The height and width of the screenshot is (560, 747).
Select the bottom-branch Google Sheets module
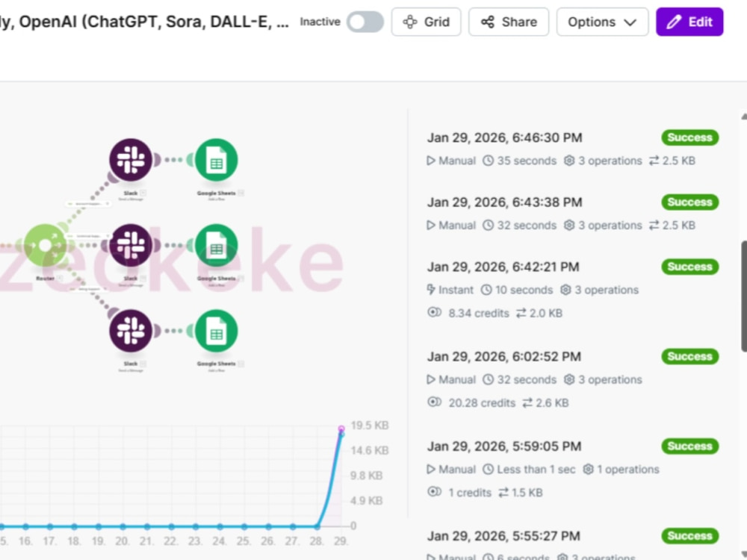click(217, 331)
